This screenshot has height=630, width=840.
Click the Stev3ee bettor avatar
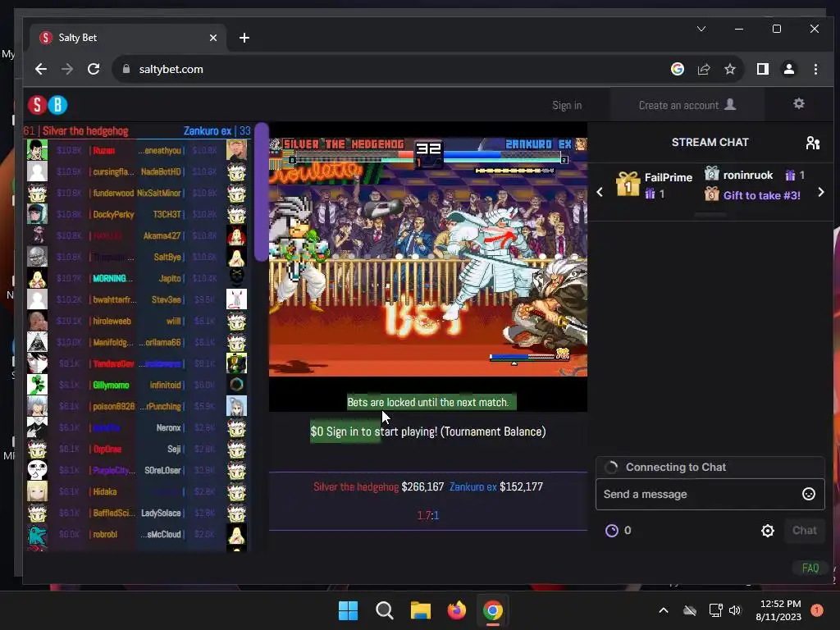click(236, 299)
